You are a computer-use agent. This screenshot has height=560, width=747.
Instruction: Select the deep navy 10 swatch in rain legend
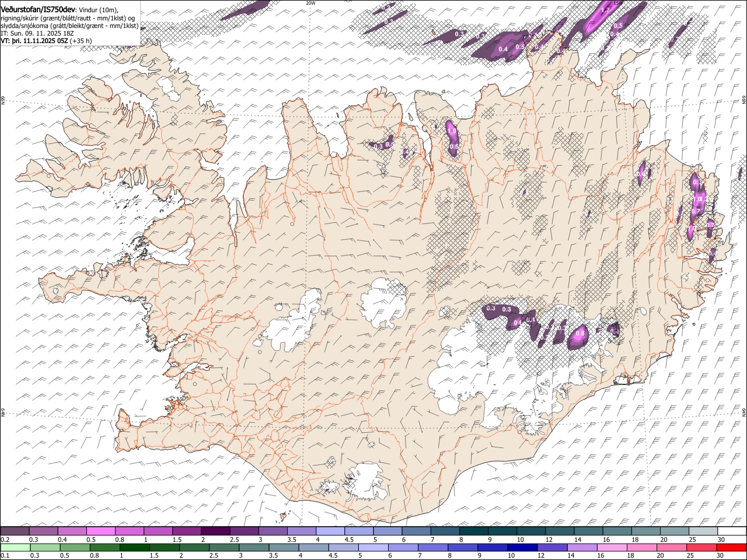click(x=523, y=548)
